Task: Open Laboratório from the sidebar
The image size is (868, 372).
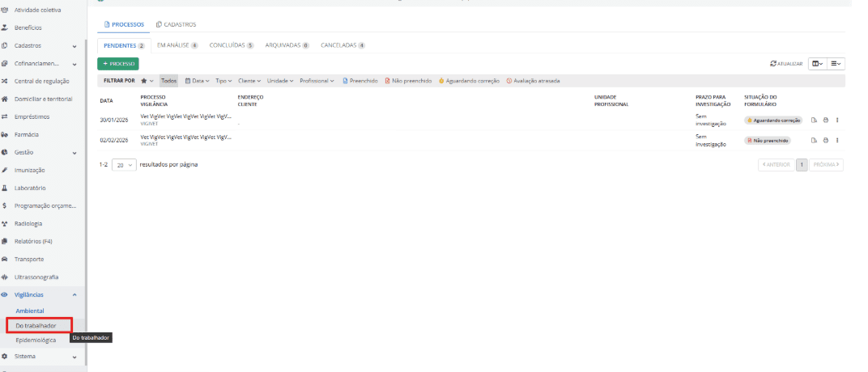Action: 30,188
